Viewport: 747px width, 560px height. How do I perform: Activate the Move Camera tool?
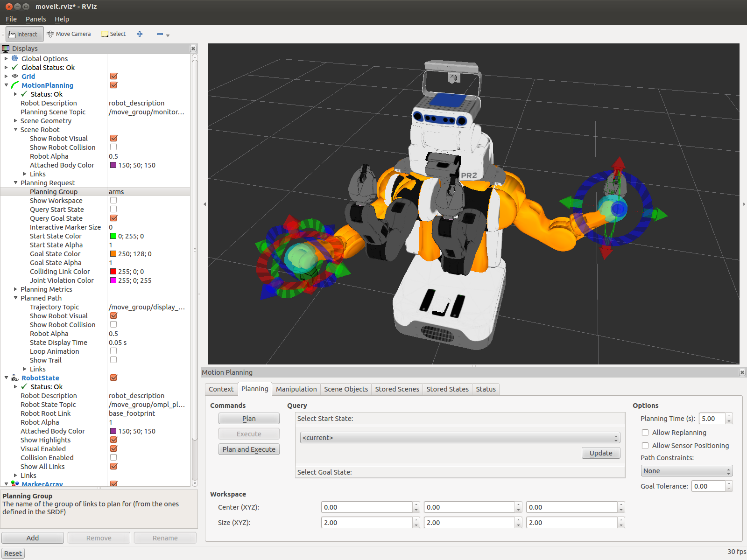[x=69, y=34]
